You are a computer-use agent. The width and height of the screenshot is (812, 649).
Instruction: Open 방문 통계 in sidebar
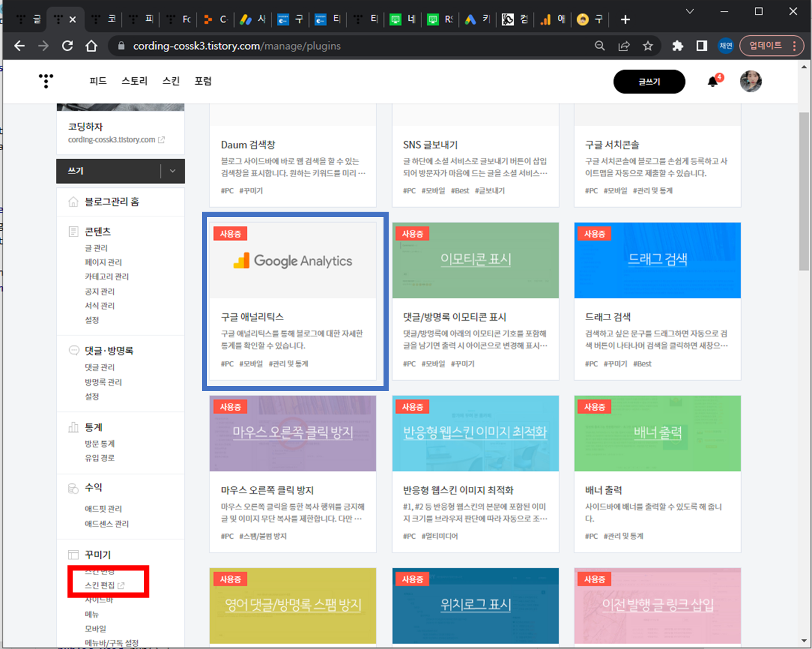coord(100,444)
